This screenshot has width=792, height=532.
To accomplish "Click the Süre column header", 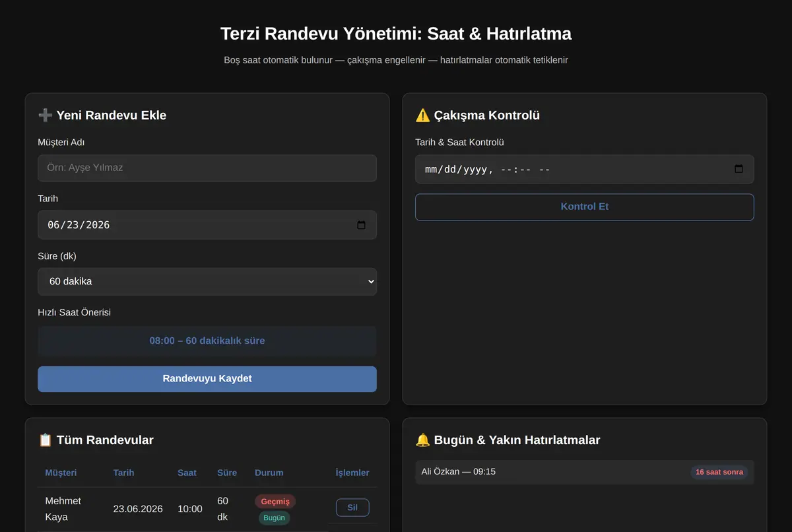I will click(x=227, y=473).
